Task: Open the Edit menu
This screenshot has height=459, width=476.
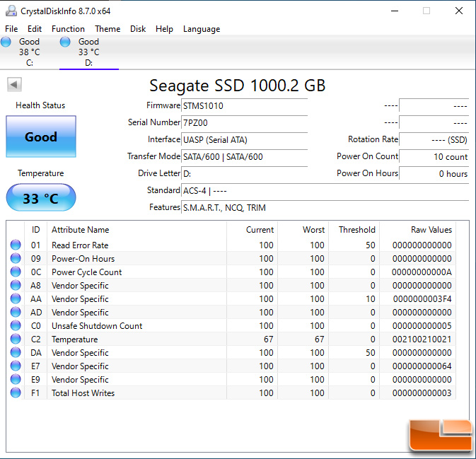Action: tap(35, 29)
